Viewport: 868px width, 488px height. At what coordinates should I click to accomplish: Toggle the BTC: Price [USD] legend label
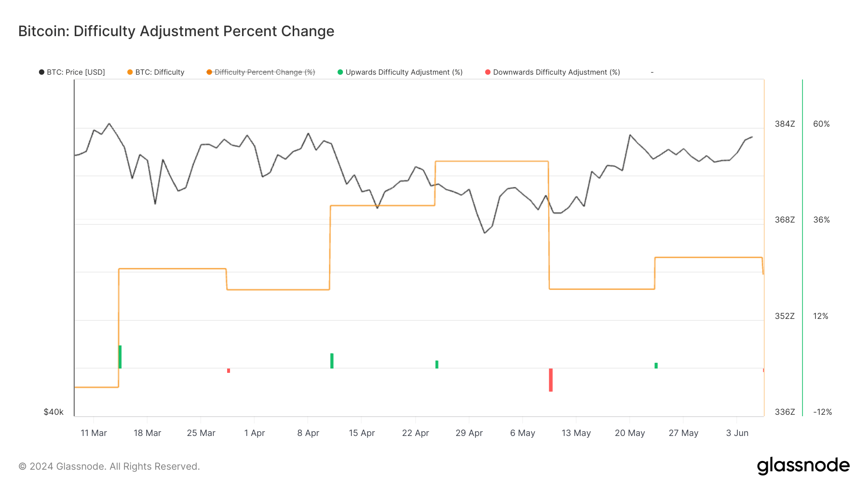pyautogui.click(x=76, y=72)
